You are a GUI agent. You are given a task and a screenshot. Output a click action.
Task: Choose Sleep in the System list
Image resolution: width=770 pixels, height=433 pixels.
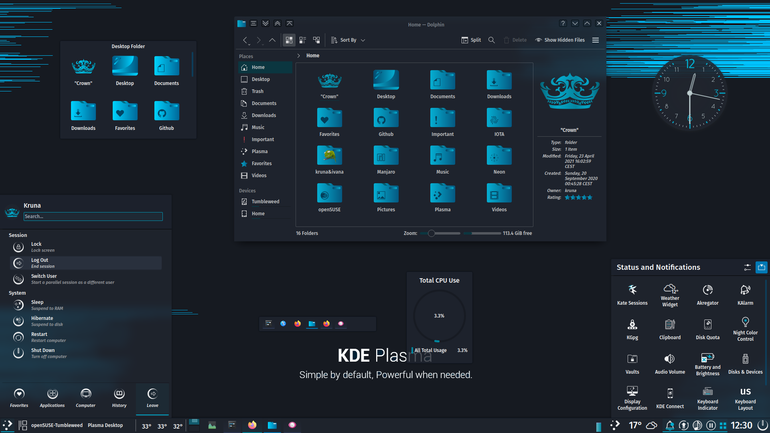[x=86, y=305]
